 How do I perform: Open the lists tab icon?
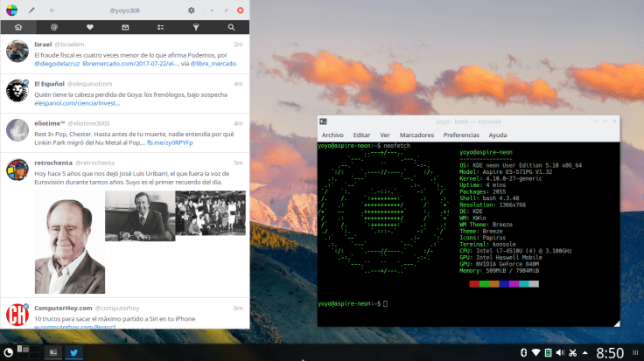click(160, 27)
